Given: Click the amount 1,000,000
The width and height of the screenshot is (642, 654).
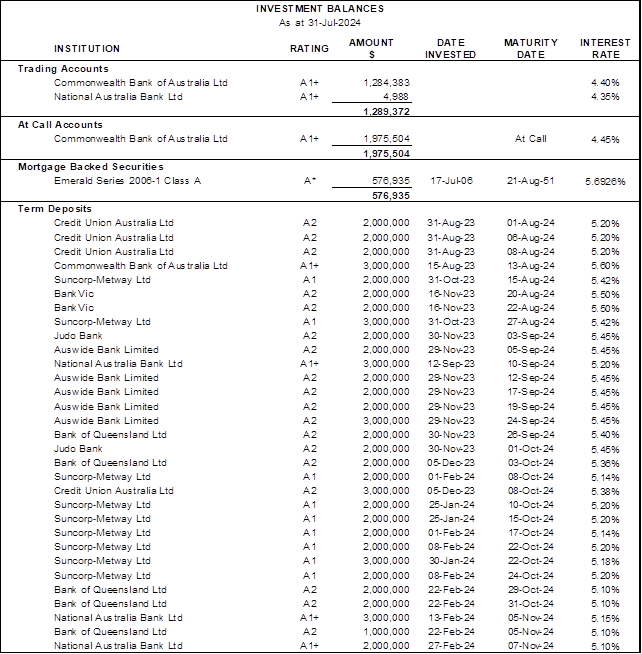Looking at the screenshot, I should point(387,632).
